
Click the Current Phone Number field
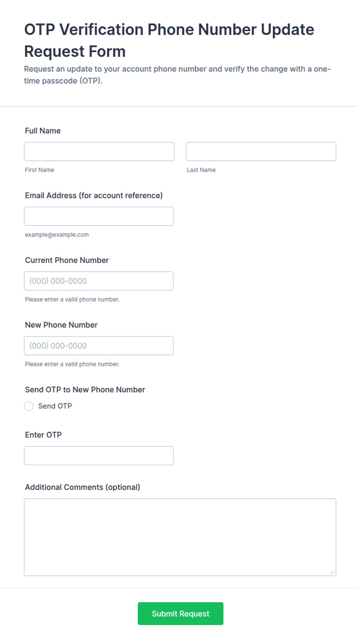tap(99, 281)
